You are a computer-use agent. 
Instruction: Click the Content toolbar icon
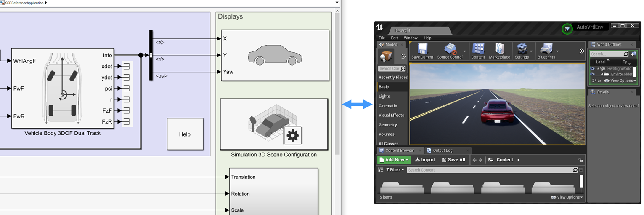click(478, 49)
